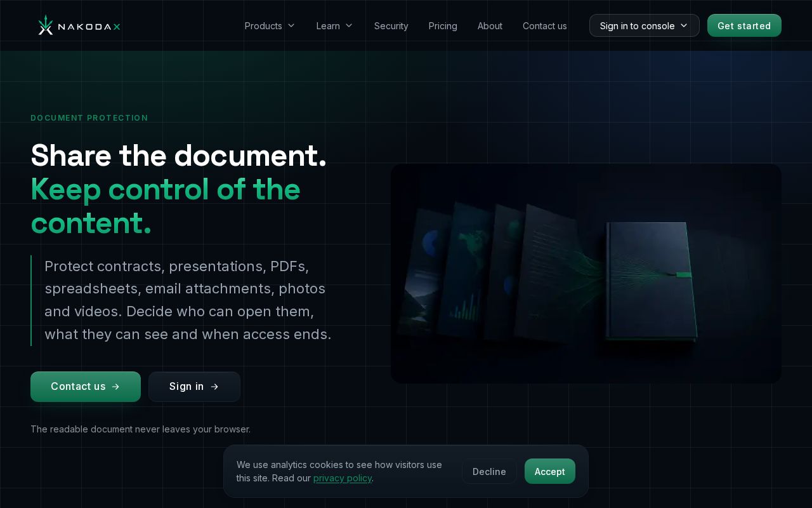Click the Sign in arrow button
Image resolution: width=812 pixels, height=508 pixels.
pos(194,387)
